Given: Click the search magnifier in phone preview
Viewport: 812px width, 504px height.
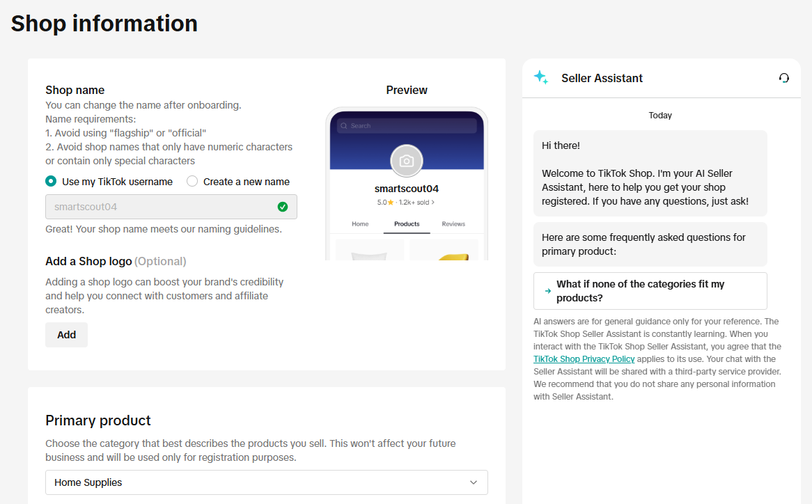Looking at the screenshot, I should click(x=344, y=126).
